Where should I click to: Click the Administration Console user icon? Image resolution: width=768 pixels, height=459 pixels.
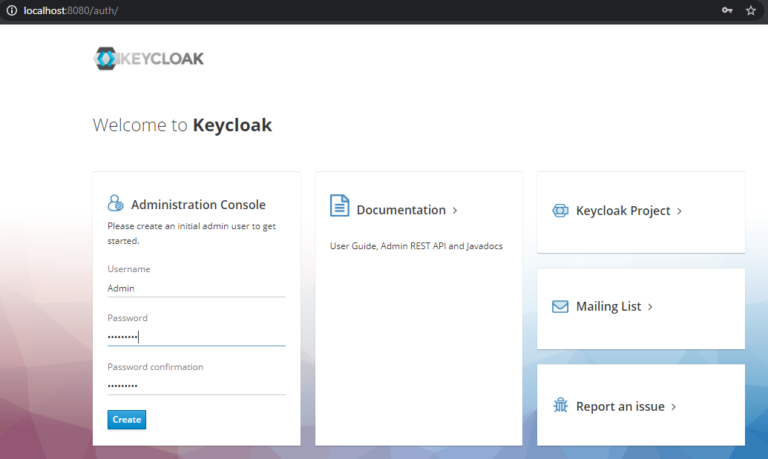116,203
